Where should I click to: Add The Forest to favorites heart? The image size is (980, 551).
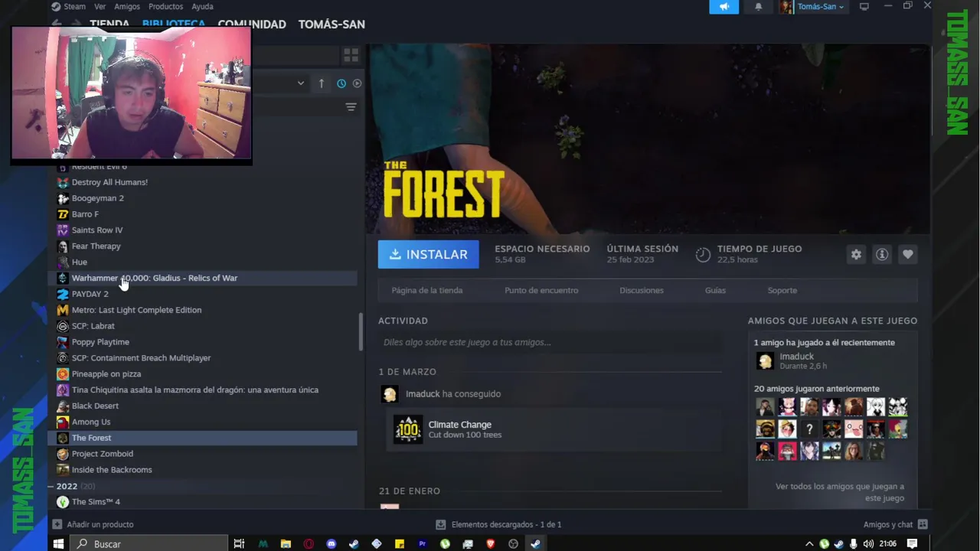pyautogui.click(x=907, y=255)
